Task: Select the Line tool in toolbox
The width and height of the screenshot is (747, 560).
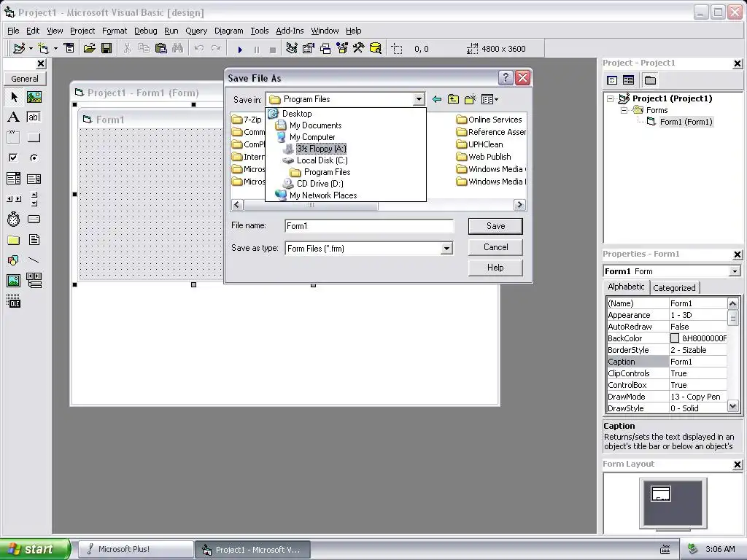Action: click(34, 260)
